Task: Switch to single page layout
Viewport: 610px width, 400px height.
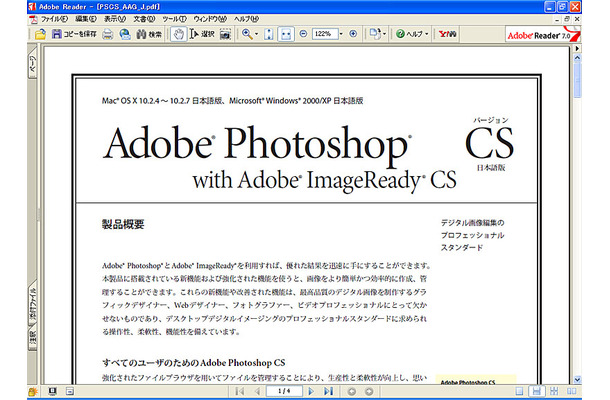Action: (x=519, y=391)
